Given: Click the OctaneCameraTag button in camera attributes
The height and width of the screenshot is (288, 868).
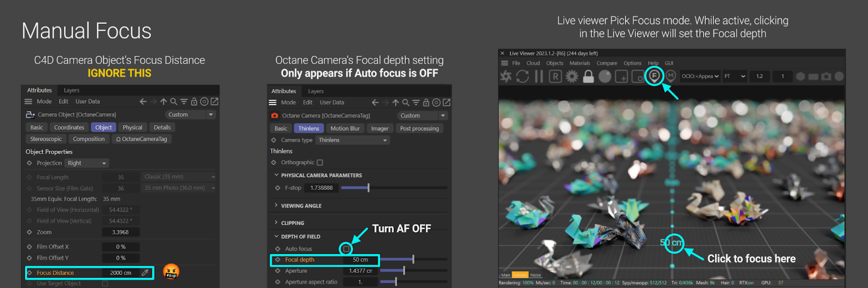Looking at the screenshot, I should (x=142, y=139).
